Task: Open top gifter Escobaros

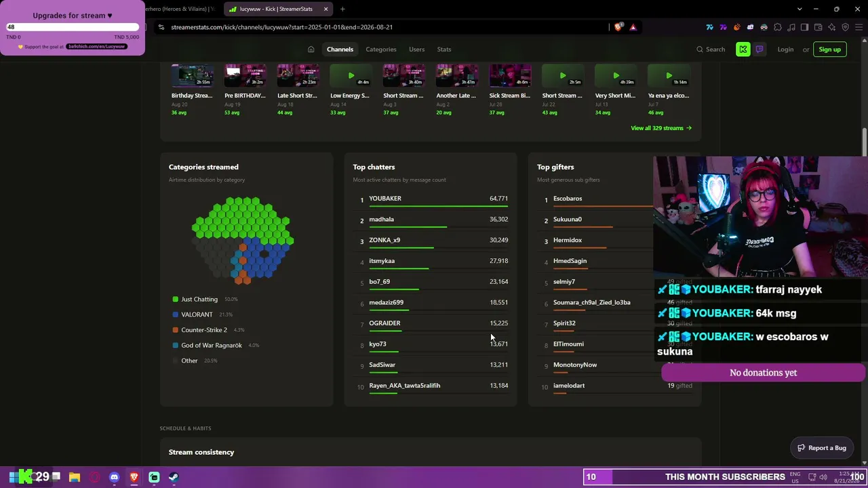Action: click(x=568, y=199)
